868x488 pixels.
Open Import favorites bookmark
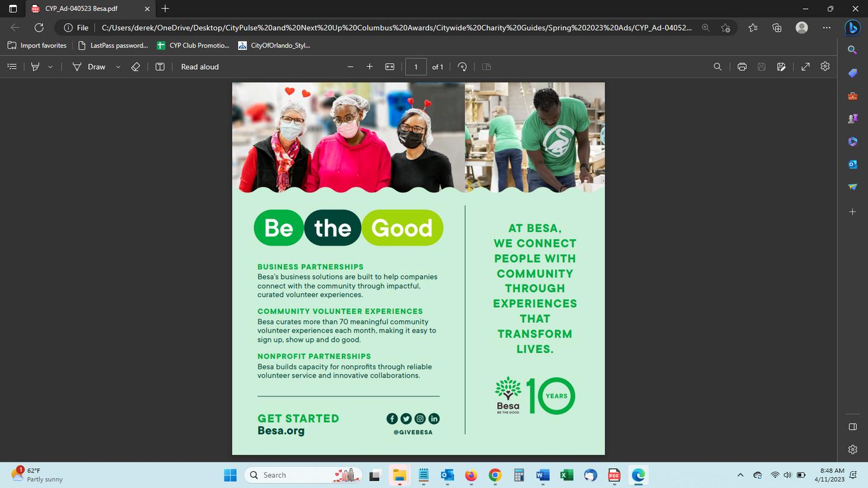[x=37, y=45]
